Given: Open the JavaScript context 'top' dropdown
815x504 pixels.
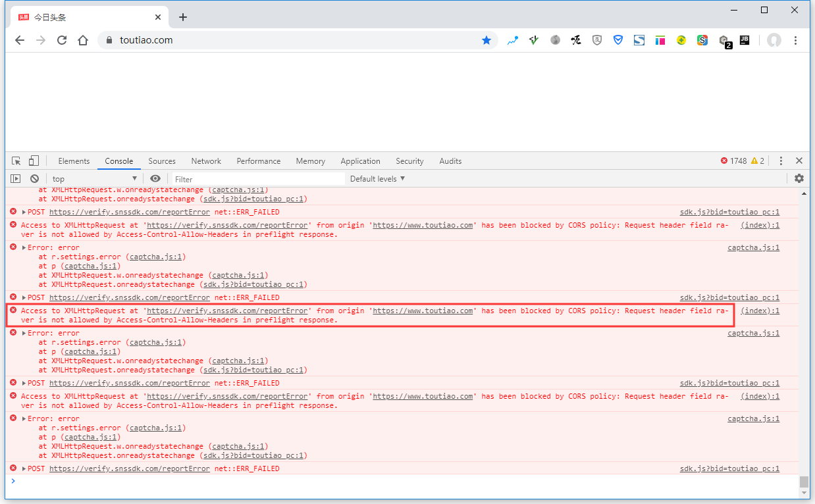Looking at the screenshot, I should pyautogui.click(x=95, y=179).
